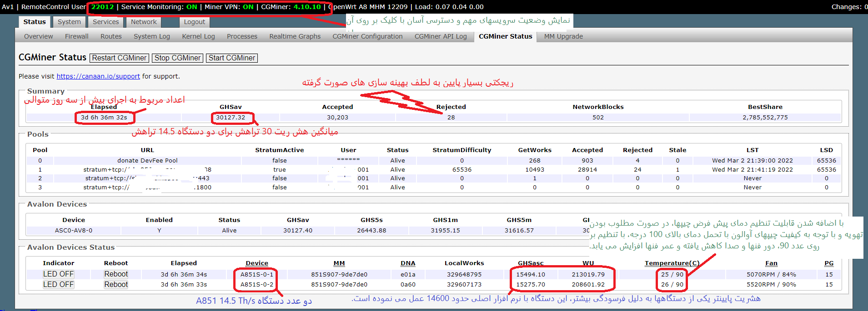The height and width of the screenshot is (311, 868).
Task: Open the Firewall sub-tab
Action: tap(77, 36)
